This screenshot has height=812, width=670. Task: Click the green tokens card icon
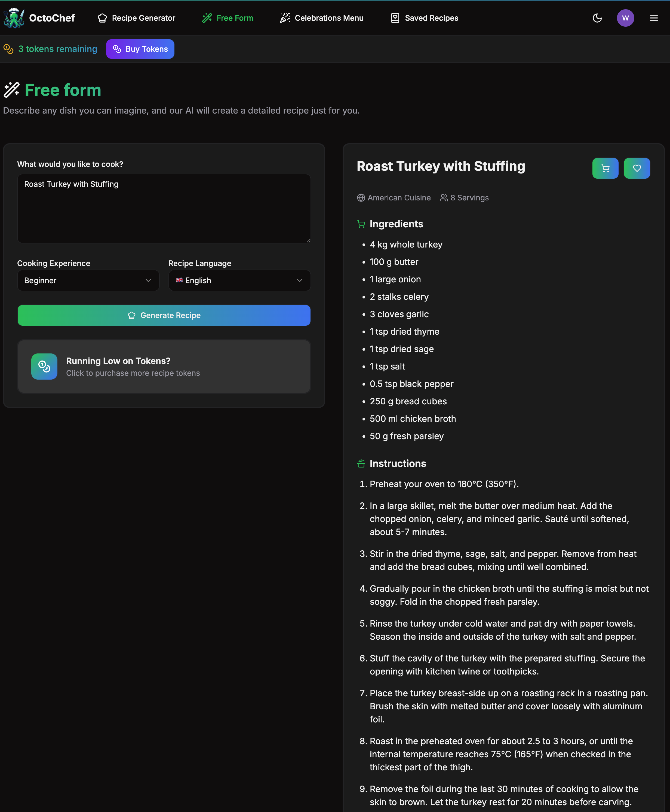pyautogui.click(x=44, y=367)
